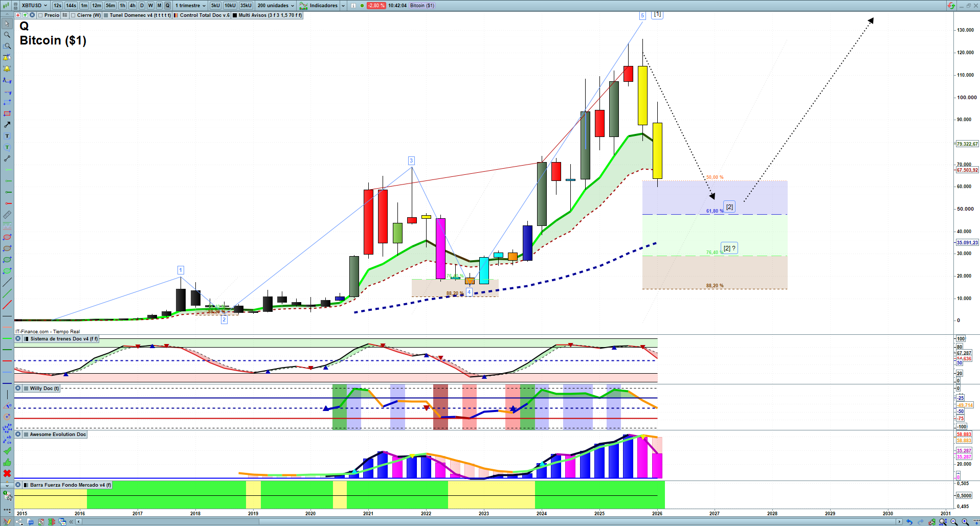980x526 pixels.
Task: Toggle the Cierre (W) checkbox
Action: click(x=73, y=15)
